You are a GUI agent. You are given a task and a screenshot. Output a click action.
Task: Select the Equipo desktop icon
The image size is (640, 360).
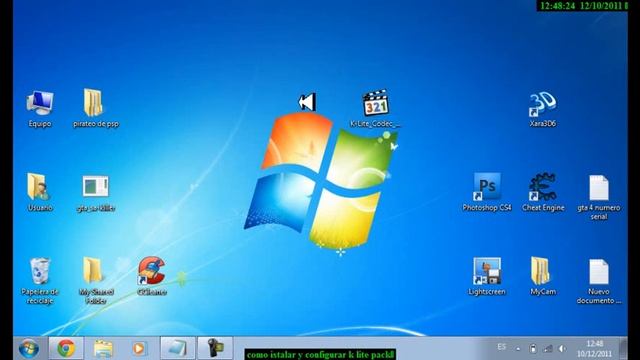pos(40,109)
